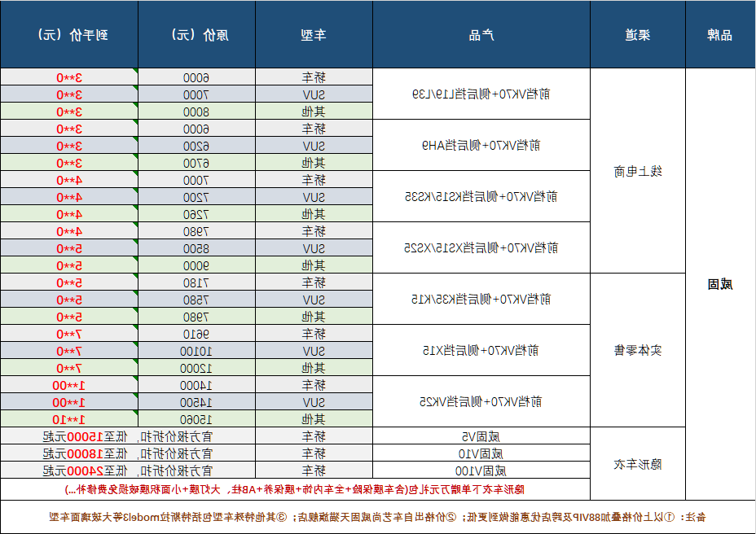Click the 官方报价折扣，低至15000元起 cell
756x534 pixels.
point(128,436)
